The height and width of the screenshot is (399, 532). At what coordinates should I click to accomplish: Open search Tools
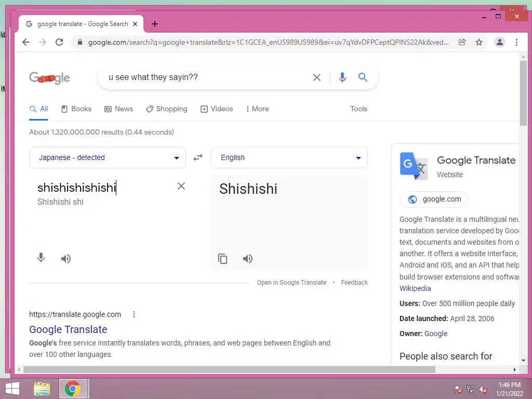tap(358, 109)
